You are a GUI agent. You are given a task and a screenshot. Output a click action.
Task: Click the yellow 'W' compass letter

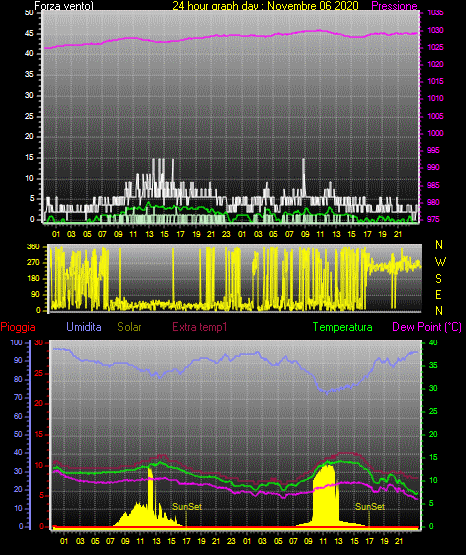(440, 262)
